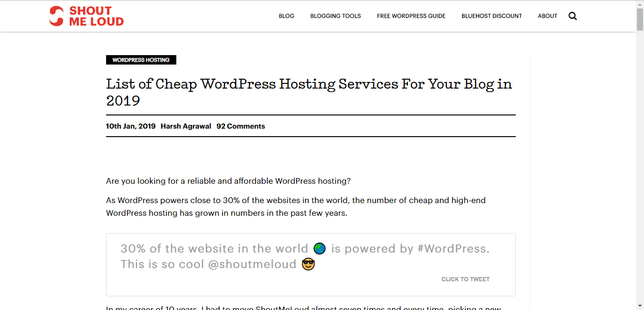The width and height of the screenshot is (644, 310).
Task: Click the globe emoji in the tweet box
Action: (x=319, y=248)
